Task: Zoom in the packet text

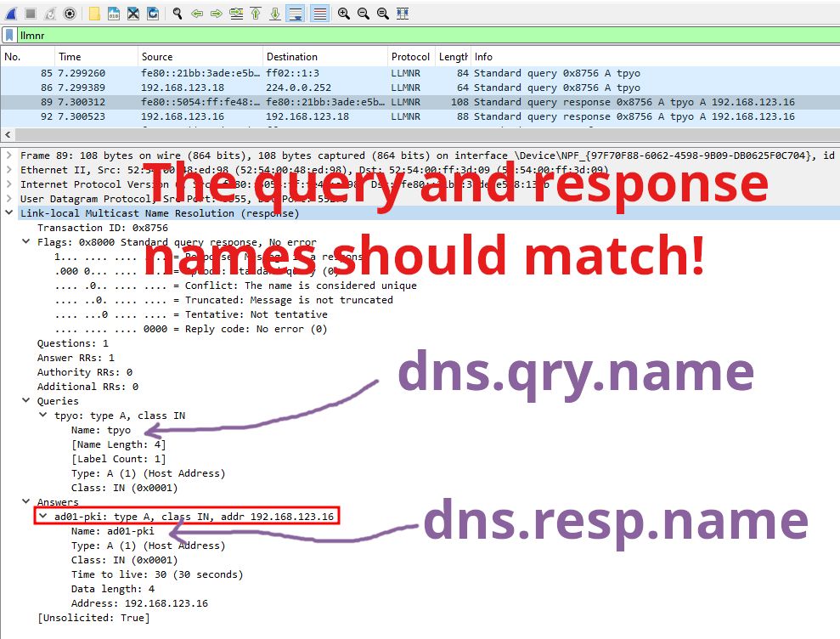Action: coord(344,14)
